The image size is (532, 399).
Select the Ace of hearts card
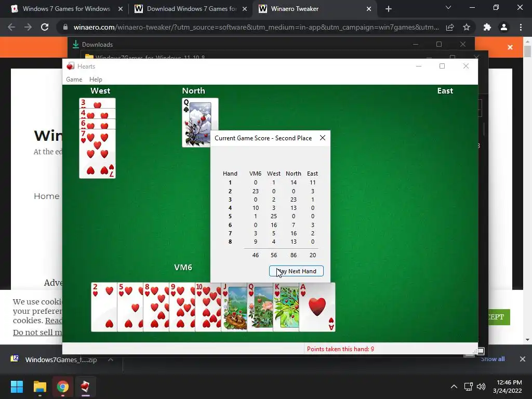click(317, 307)
